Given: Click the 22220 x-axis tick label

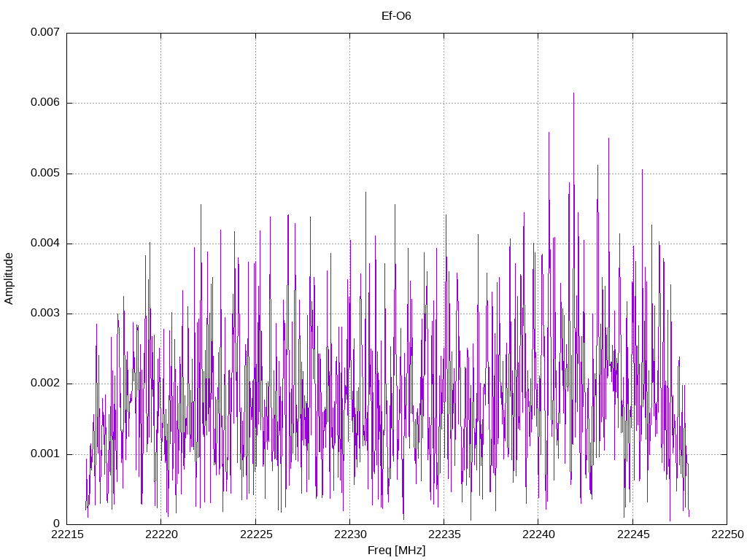Looking at the screenshot, I should [161, 534].
